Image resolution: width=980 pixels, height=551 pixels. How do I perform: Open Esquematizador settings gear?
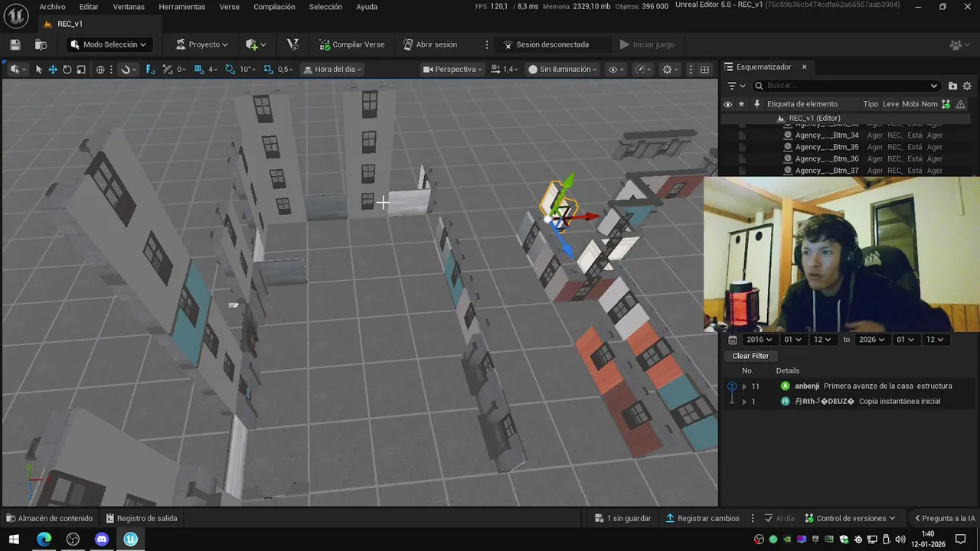pyautogui.click(x=967, y=86)
